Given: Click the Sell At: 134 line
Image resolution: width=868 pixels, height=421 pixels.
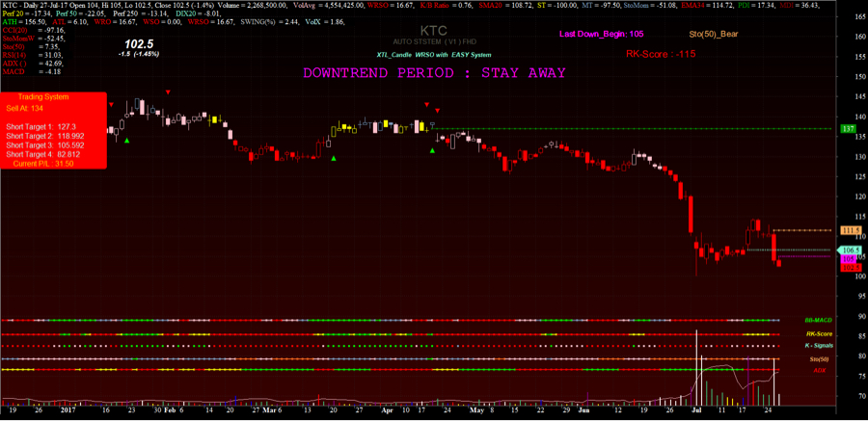Looking at the screenshot, I should pyautogui.click(x=25, y=108).
